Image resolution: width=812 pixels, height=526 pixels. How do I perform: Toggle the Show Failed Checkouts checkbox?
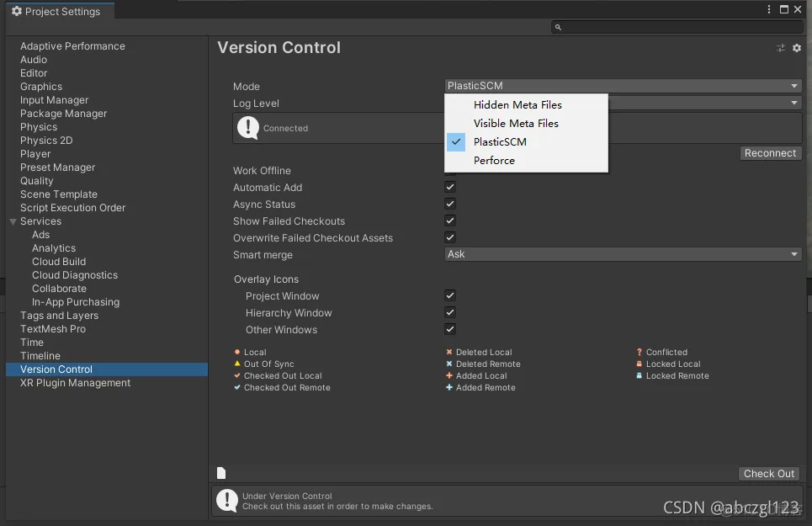[450, 220]
